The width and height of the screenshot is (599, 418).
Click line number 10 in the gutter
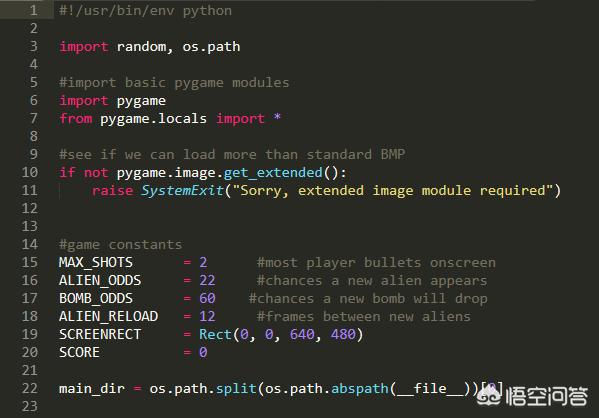29,172
